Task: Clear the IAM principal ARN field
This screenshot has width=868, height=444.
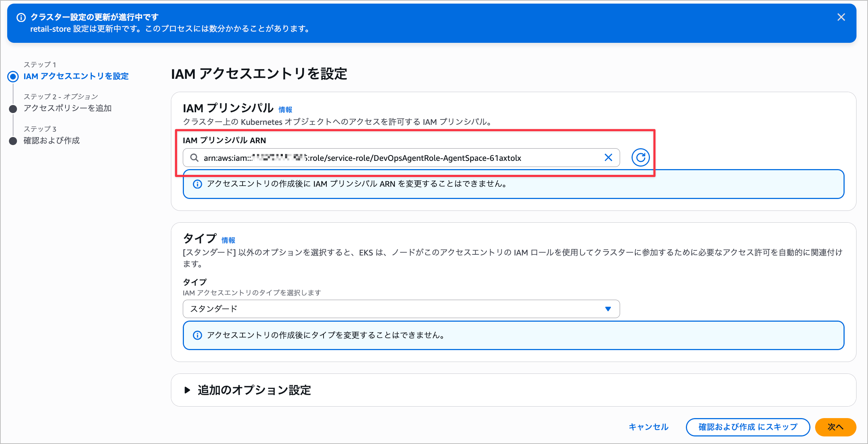Action: click(x=608, y=158)
